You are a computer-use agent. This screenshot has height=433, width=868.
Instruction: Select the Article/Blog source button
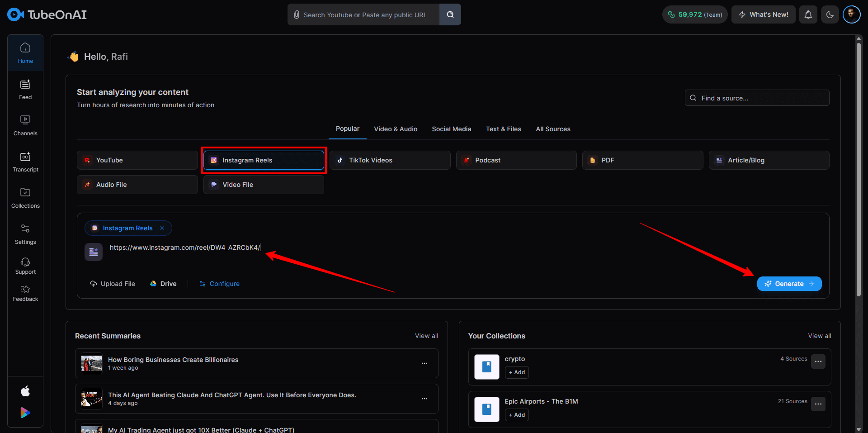[x=769, y=160]
